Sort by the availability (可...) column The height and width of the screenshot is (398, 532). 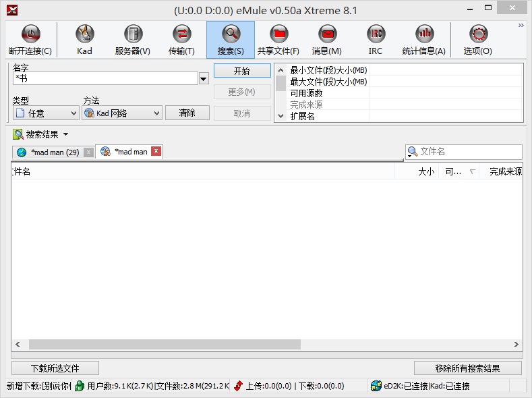pyautogui.click(x=459, y=172)
